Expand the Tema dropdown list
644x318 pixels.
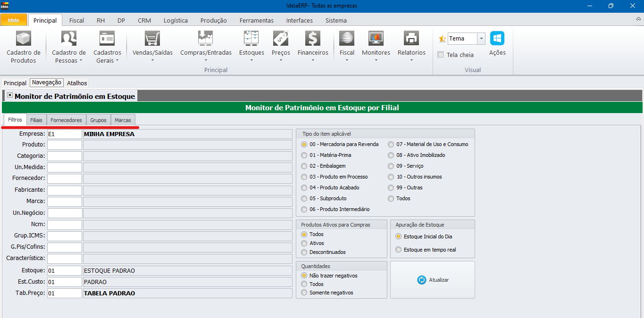[481, 39]
